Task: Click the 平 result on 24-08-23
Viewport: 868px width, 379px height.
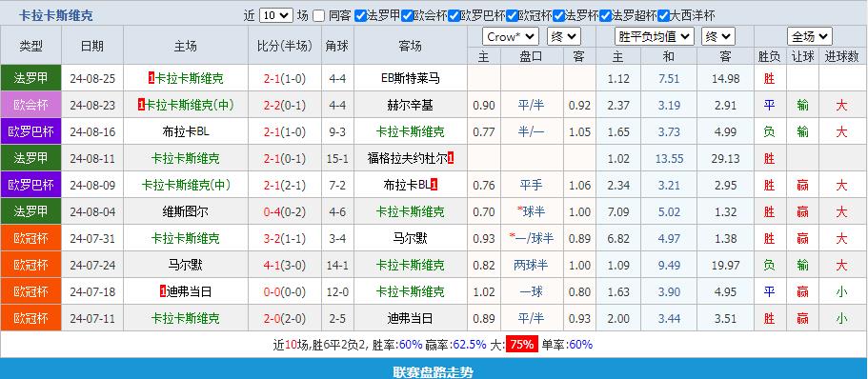Action: pos(769,105)
